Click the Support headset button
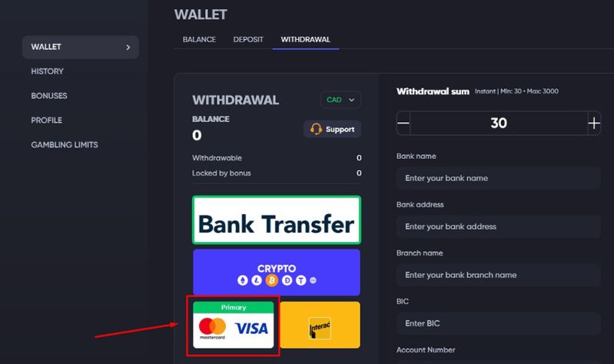This screenshot has height=364, width=614. (x=332, y=129)
